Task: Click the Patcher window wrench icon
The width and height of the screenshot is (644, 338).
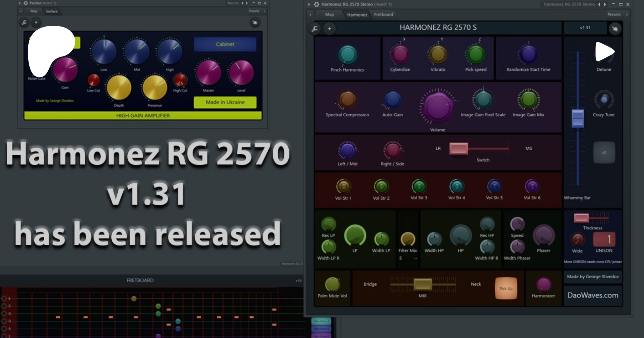Action: pos(24,22)
